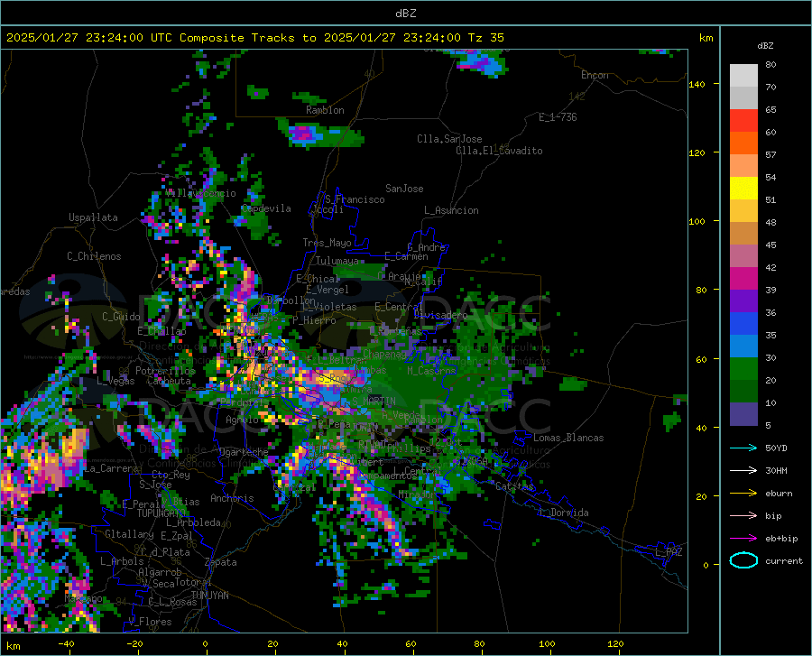Viewport: 812px width, 656px height.
Task: Click the 120 tick on horizontal axis
Action: coord(615,644)
